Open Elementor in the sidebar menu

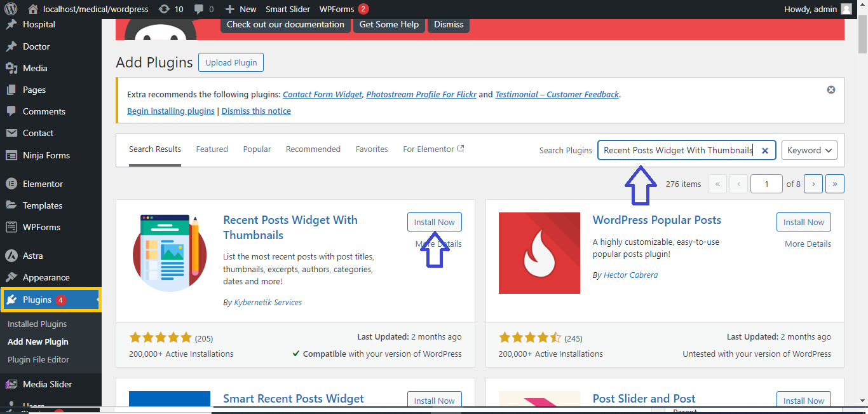[x=43, y=184]
